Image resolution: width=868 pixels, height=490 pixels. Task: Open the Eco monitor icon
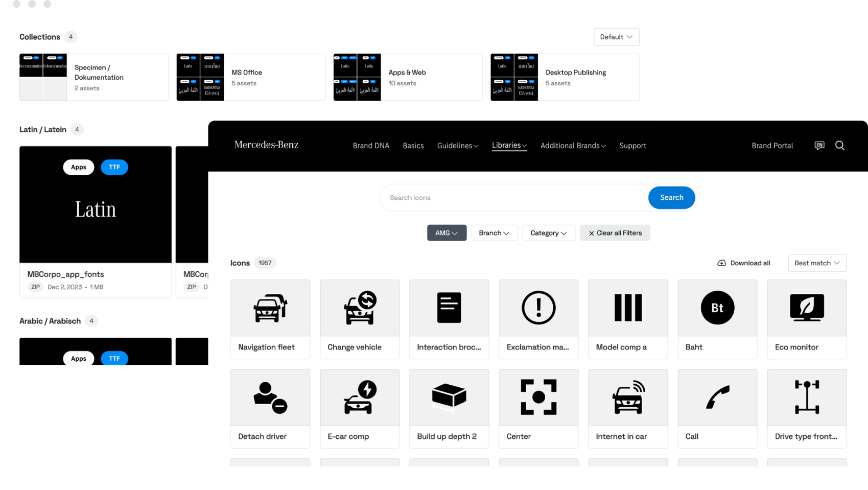coord(807,319)
